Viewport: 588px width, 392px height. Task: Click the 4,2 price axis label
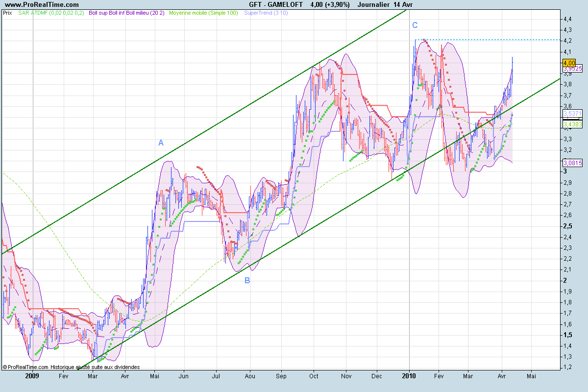coord(567,41)
